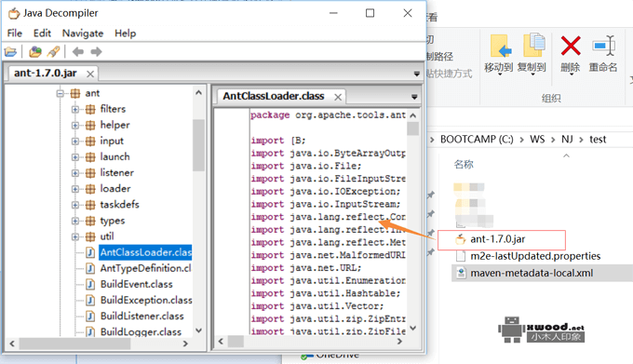Screen dimensions: 633x364
Task: Click the taskdefs package icon
Action: [90, 205]
